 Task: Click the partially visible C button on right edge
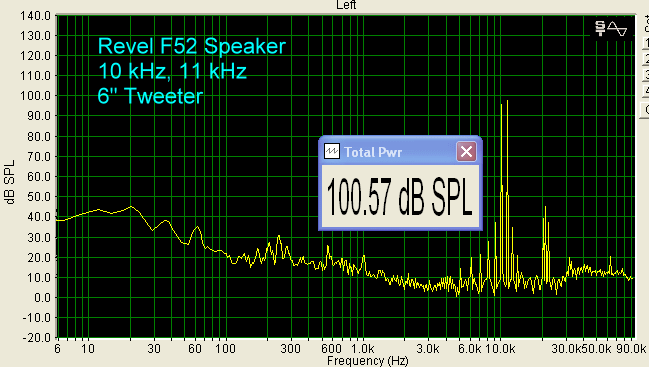pos(646,110)
